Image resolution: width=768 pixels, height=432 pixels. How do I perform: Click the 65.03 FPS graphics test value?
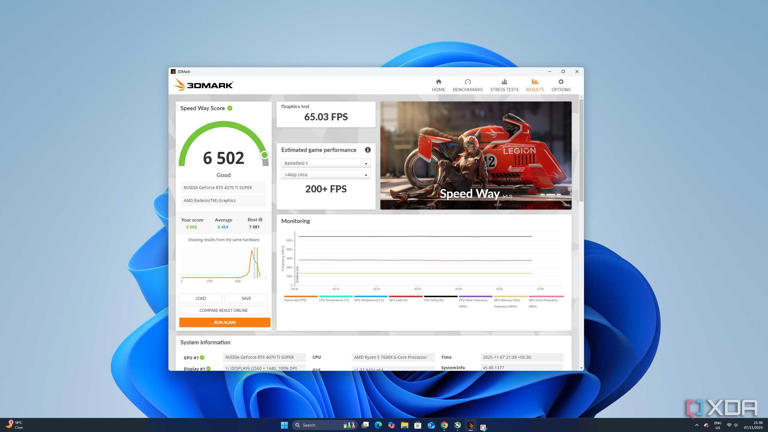pyautogui.click(x=326, y=117)
